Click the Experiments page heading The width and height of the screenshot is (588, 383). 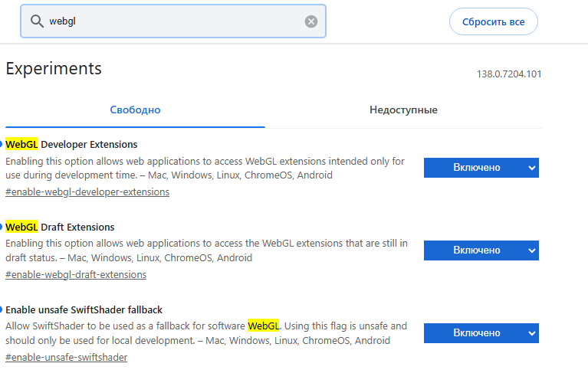pos(54,68)
